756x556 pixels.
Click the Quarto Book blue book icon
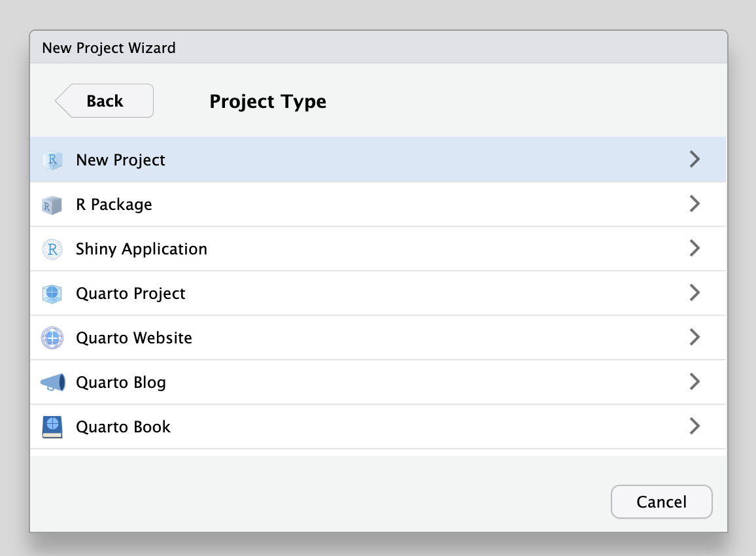click(x=52, y=427)
